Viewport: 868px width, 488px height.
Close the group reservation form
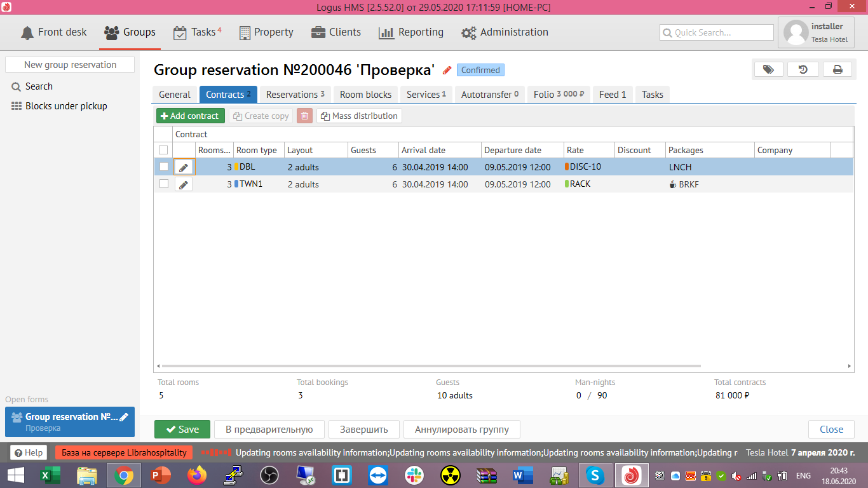click(x=831, y=430)
